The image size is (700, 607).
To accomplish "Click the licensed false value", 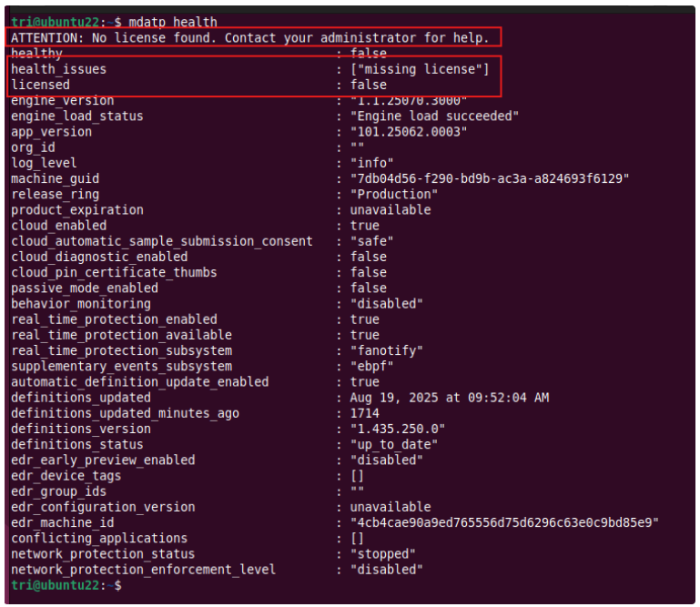I will (369, 85).
